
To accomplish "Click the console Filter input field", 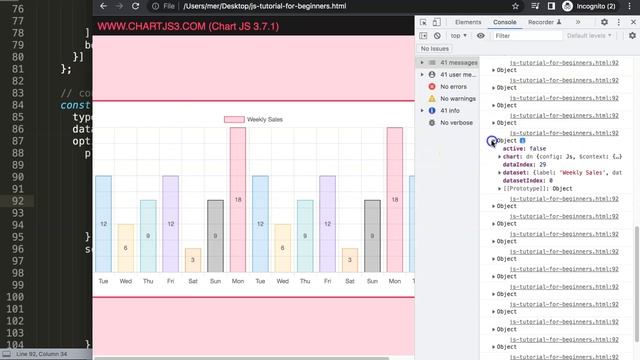I will tap(527, 36).
